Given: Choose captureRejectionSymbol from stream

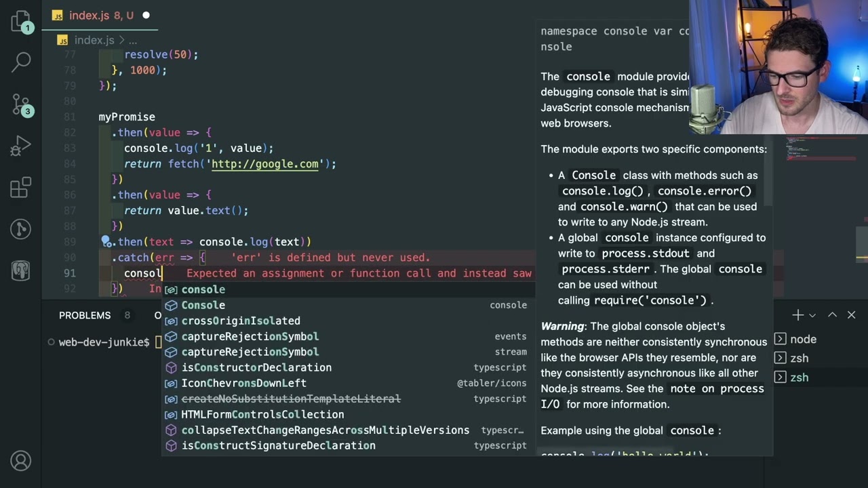Looking at the screenshot, I should (348, 352).
